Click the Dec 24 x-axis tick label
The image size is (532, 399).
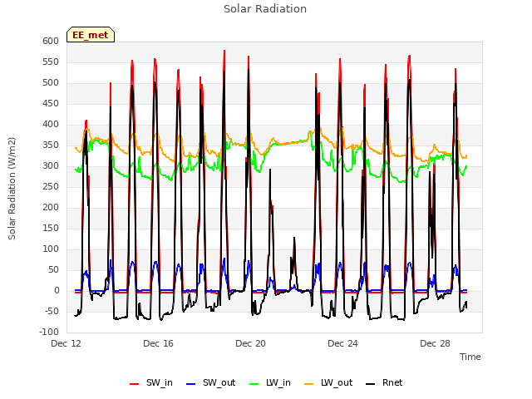[x=342, y=343]
